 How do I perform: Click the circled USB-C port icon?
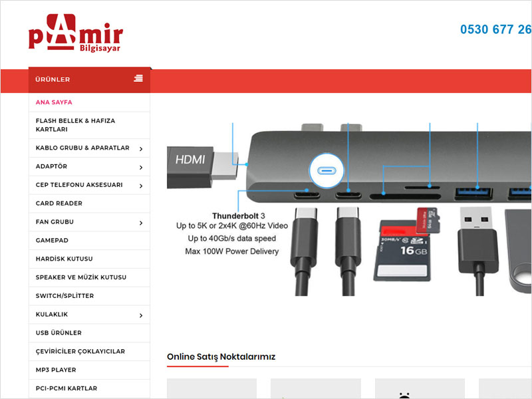327,170
